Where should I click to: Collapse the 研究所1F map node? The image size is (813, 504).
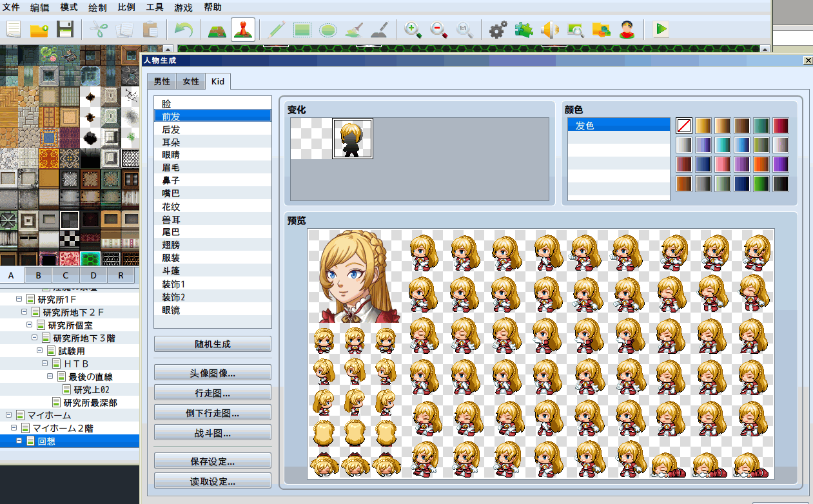click(x=19, y=299)
